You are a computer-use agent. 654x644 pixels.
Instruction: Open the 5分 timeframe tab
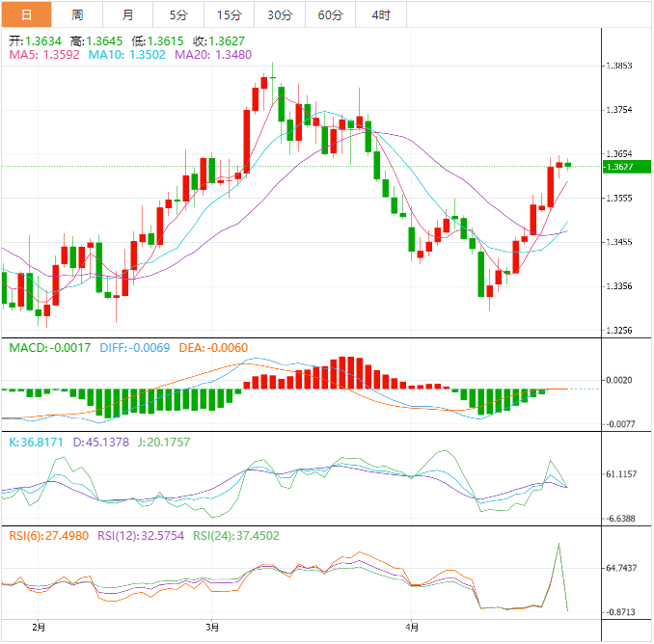tap(178, 14)
